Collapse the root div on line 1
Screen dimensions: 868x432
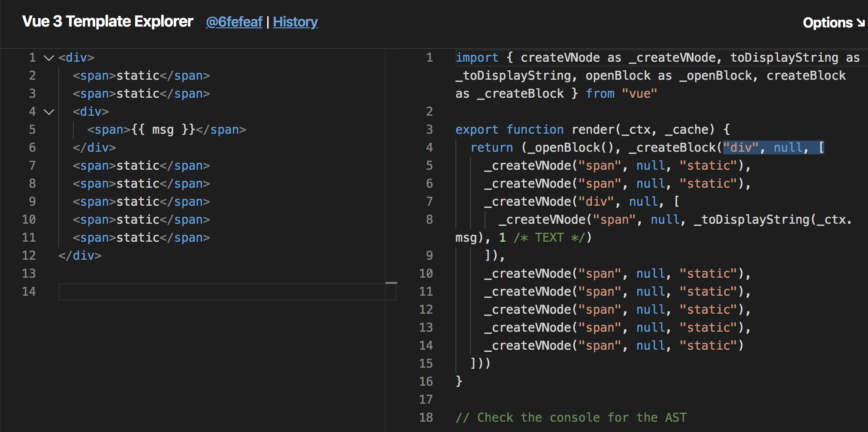[x=49, y=58]
